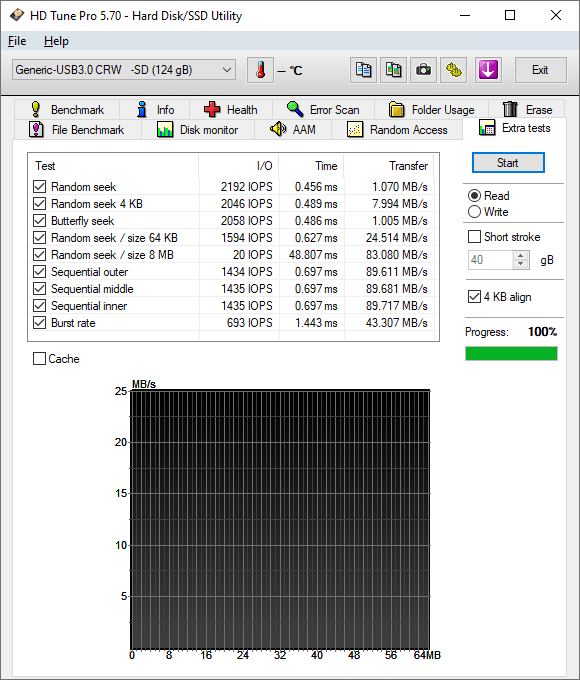The image size is (580, 680).
Task: Open the File menu
Action: (17, 41)
